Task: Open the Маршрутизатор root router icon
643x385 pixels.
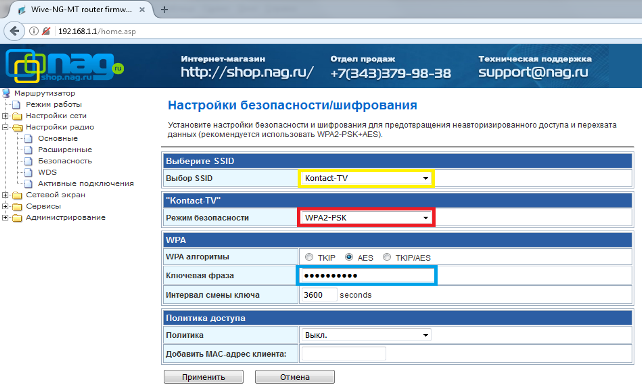Action: pyautogui.click(x=6, y=93)
